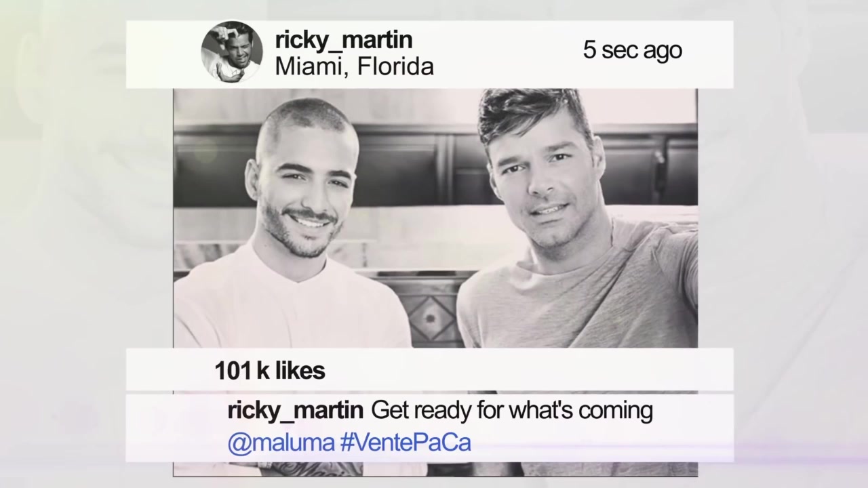The image size is (868, 488).
Task: Open the Miami, Florida location tag
Action: click(x=354, y=66)
